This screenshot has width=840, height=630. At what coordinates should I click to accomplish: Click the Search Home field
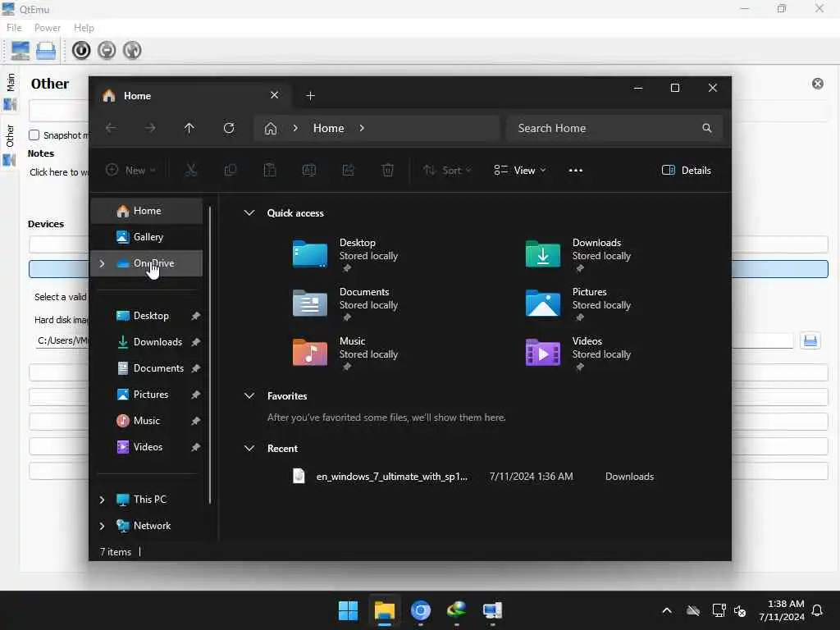tap(614, 128)
